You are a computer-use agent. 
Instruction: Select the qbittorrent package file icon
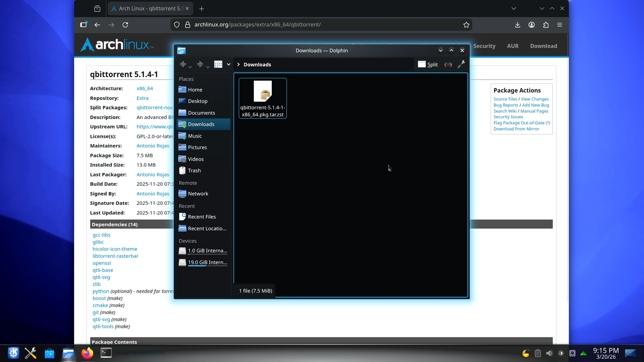(x=263, y=91)
